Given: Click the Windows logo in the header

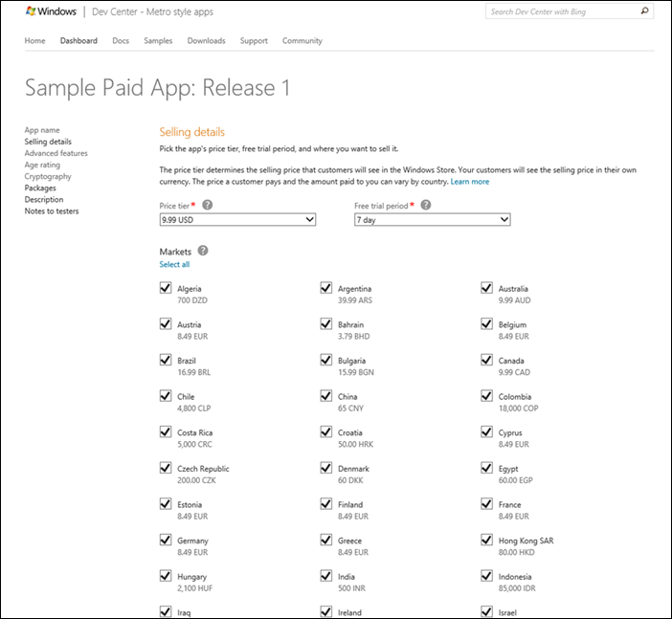Looking at the screenshot, I should [x=51, y=12].
